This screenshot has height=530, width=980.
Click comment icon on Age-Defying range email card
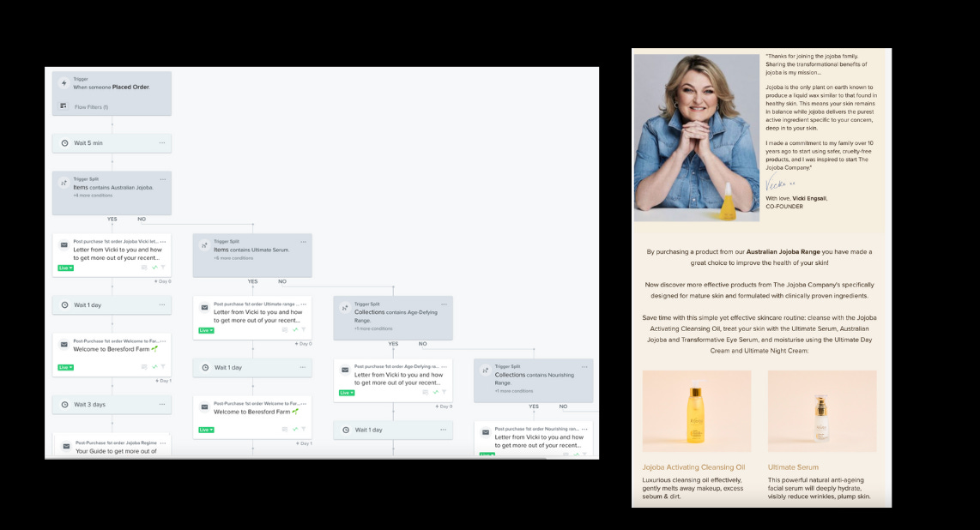(426, 392)
